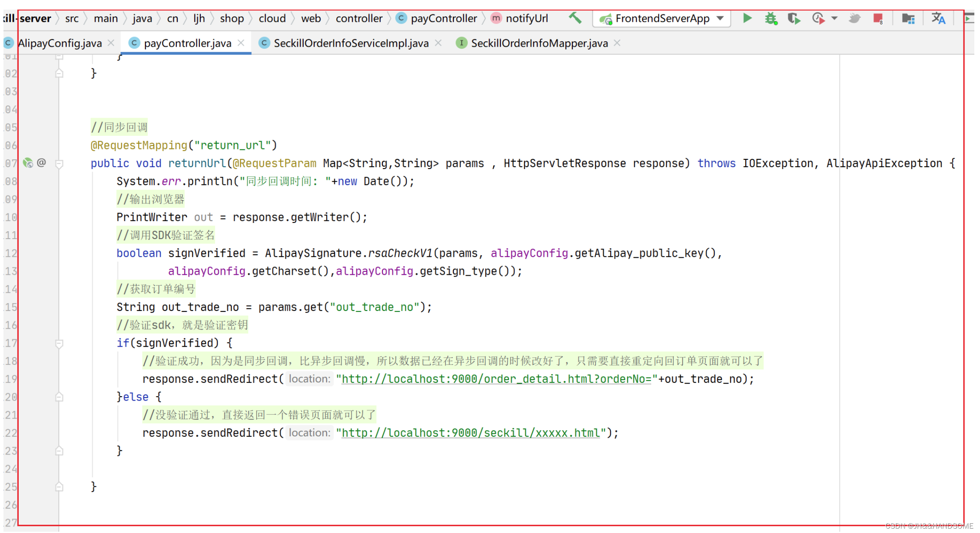Click the profiler run clock icon
The width and height of the screenshot is (980, 533).
click(818, 19)
